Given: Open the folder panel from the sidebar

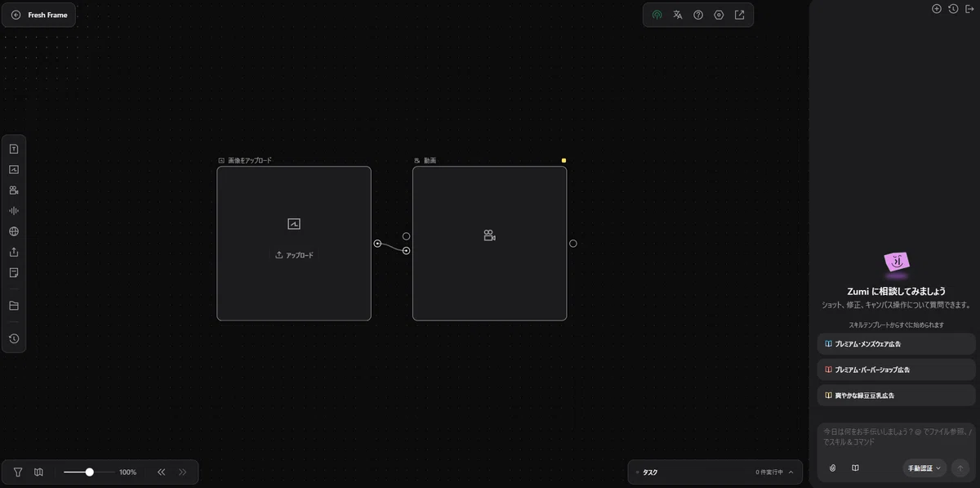Looking at the screenshot, I should [x=14, y=306].
